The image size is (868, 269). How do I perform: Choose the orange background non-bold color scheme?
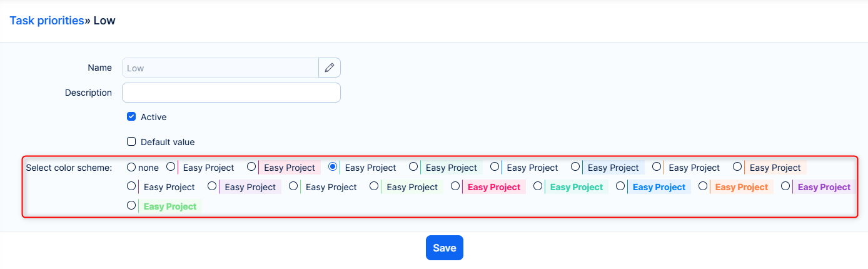click(x=737, y=167)
